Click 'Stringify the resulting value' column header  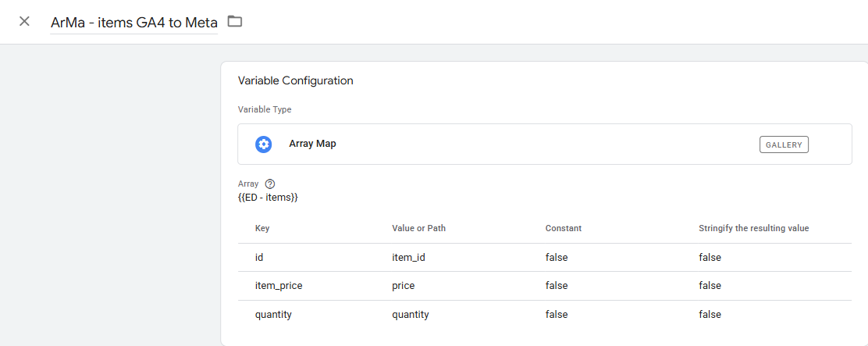pyautogui.click(x=753, y=228)
